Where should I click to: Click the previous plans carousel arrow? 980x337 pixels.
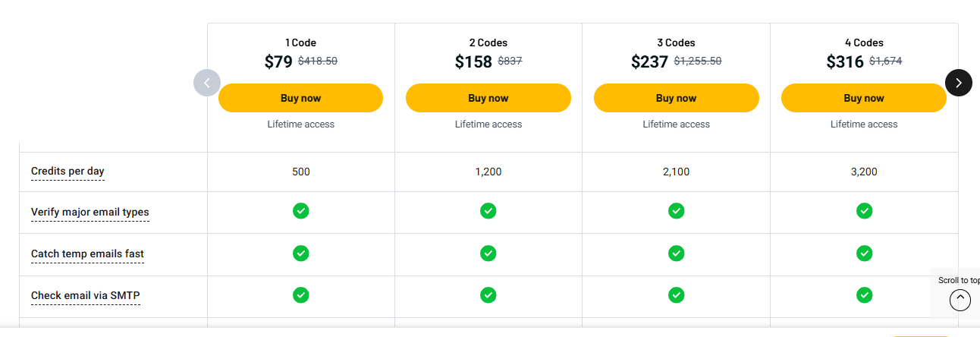tap(207, 83)
